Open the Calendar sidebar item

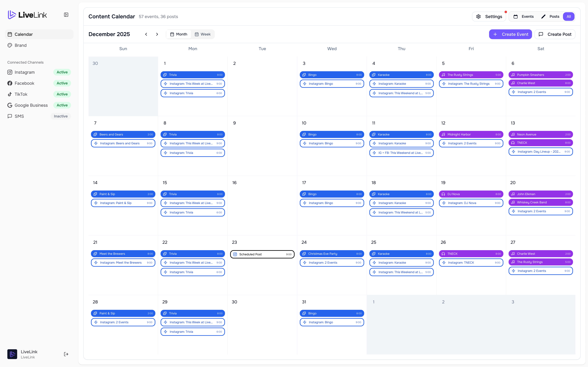pyautogui.click(x=39, y=34)
